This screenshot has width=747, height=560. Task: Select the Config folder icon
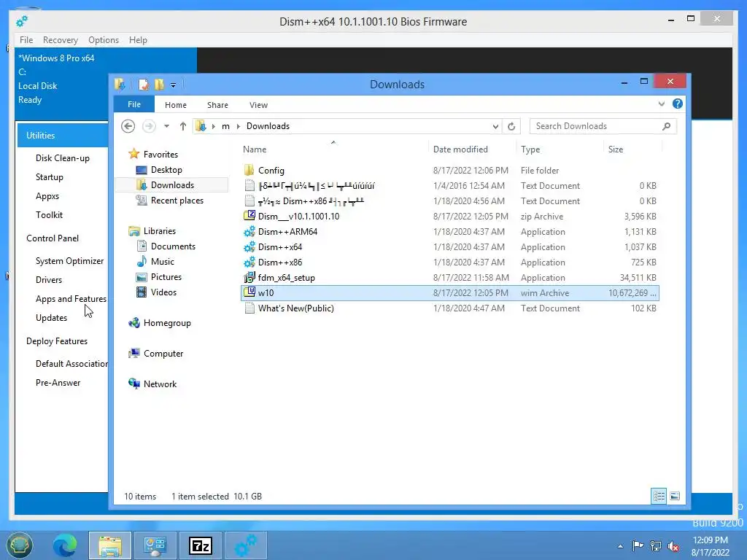click(x=249, y=170)
